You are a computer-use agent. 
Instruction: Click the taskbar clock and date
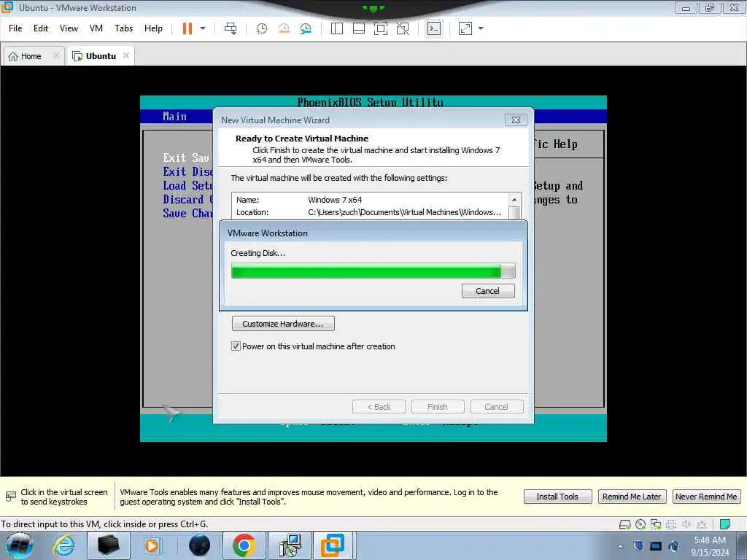point(710,546)
